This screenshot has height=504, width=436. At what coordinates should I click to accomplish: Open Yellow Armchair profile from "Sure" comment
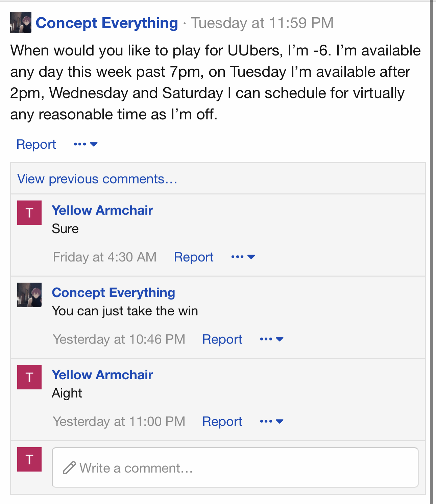coord(102,210)
